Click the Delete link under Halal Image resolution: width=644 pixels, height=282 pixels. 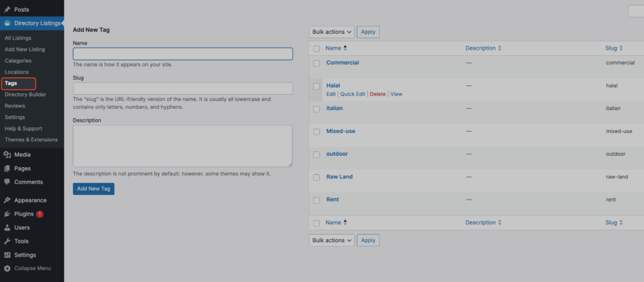point(377,94)
